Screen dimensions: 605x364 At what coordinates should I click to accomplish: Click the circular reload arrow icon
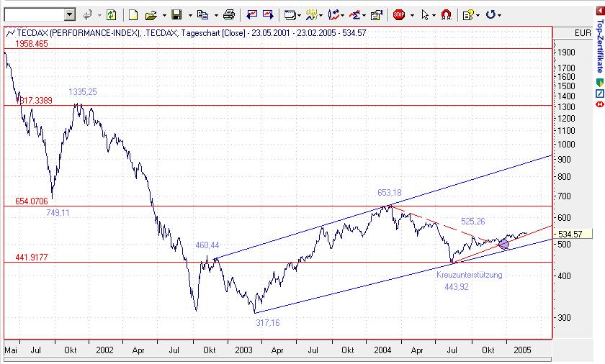tap(490, 15)
